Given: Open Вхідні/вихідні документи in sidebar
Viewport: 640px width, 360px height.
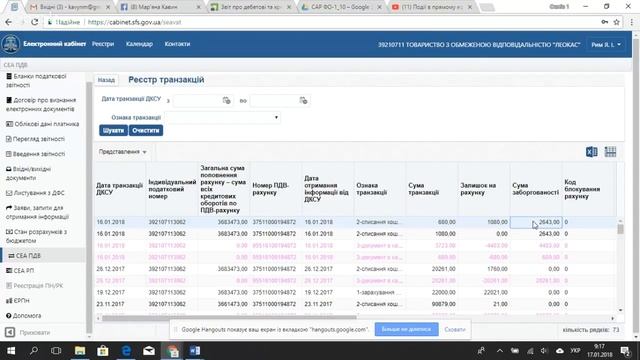Looking at the screenshot, I should point(28,173).
